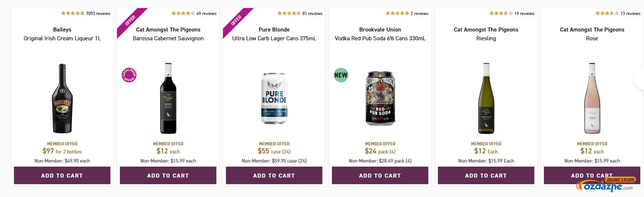Click Brookvale Union star rating icons
The width and height of the screenshot is (644, 197).
pos(397,14)
